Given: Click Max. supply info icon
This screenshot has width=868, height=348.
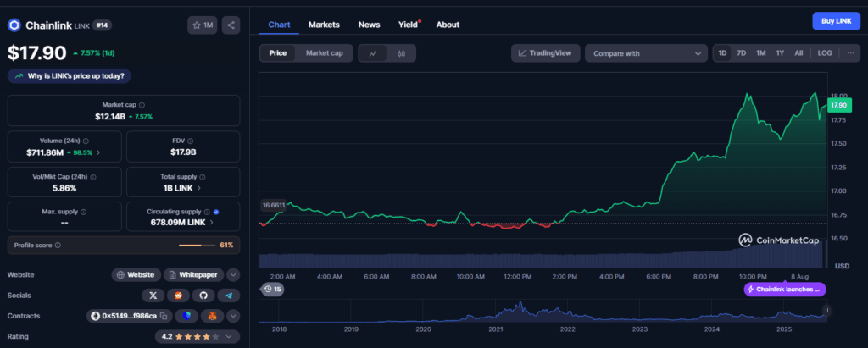Looking at the screenshot, I should [84, 212].
